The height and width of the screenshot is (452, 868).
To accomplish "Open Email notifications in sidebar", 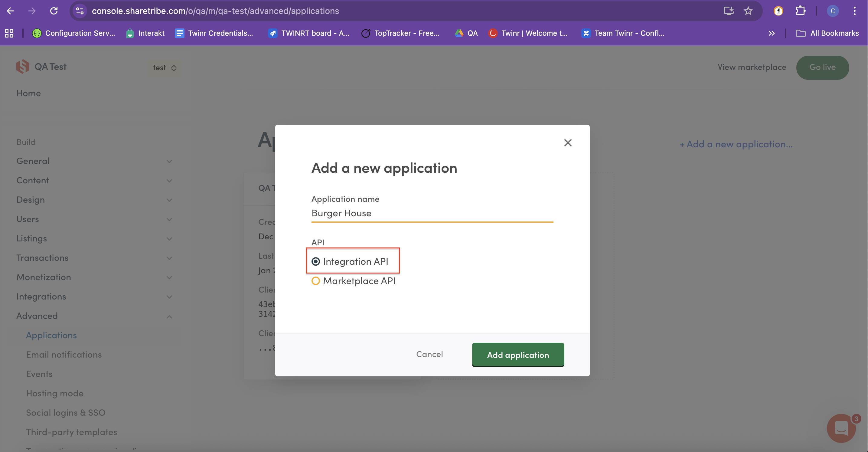I will pyautogui.click(x=64, y=355).
